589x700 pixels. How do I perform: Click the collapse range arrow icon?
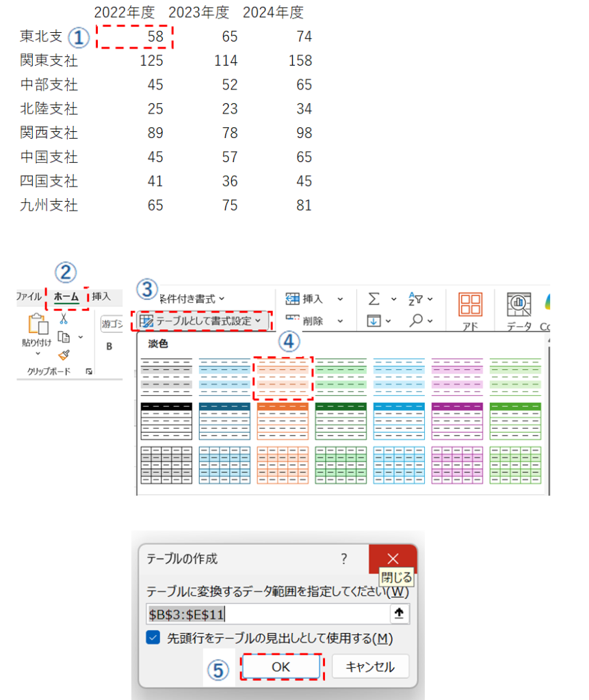coord(399,614)
